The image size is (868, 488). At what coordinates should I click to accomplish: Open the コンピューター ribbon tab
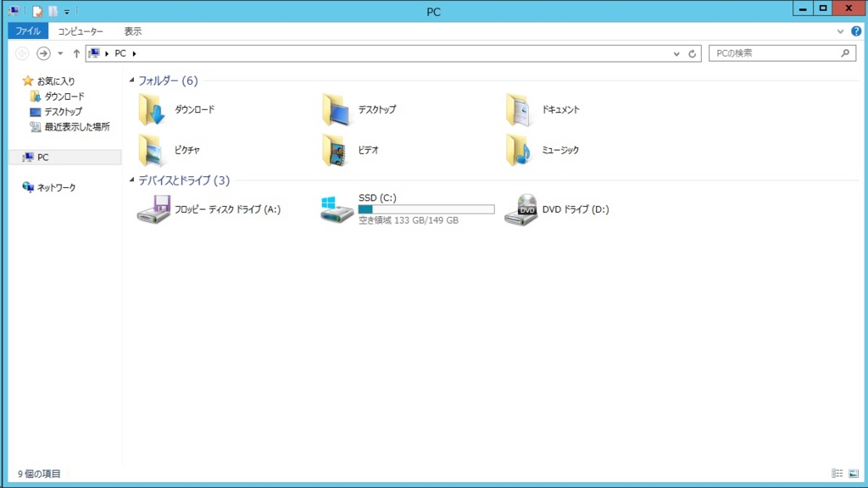point(81,31)
